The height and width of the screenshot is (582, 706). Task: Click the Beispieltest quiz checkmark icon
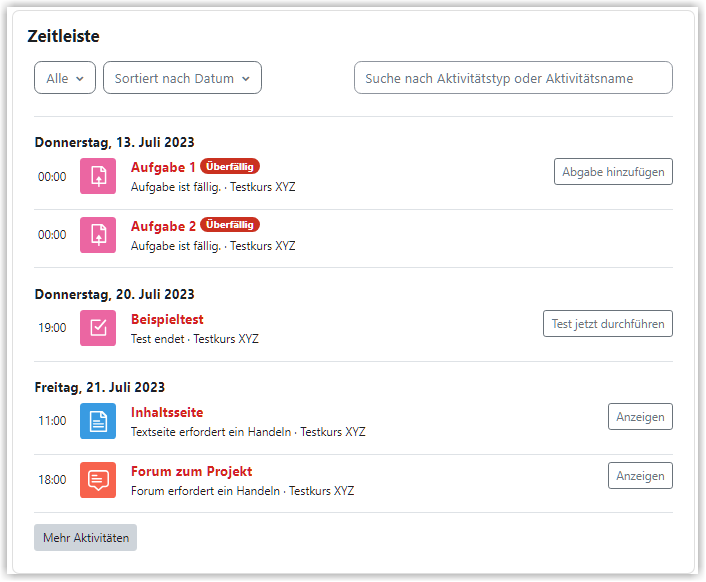[98, 328]
